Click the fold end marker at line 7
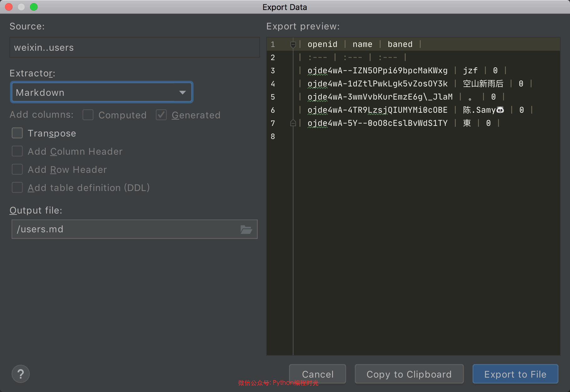 293,123
